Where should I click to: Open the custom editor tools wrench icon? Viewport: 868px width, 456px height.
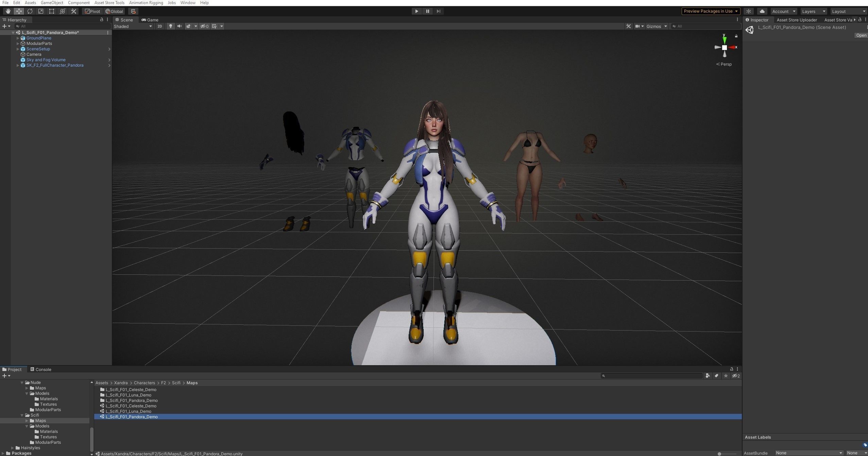point(73,11)
